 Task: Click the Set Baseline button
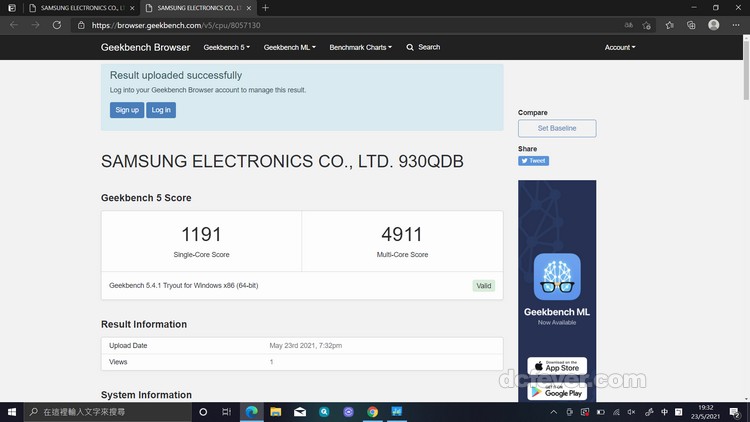coord(557,128)
